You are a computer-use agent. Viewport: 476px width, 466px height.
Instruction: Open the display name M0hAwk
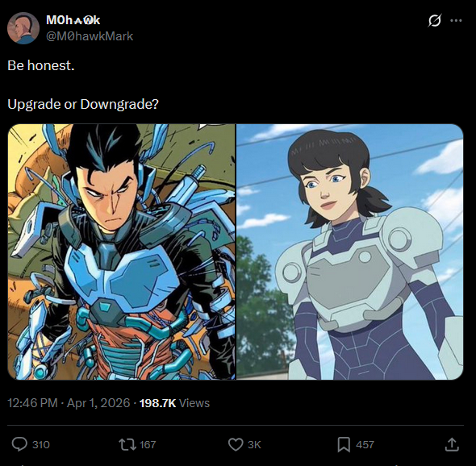point(73,20)
